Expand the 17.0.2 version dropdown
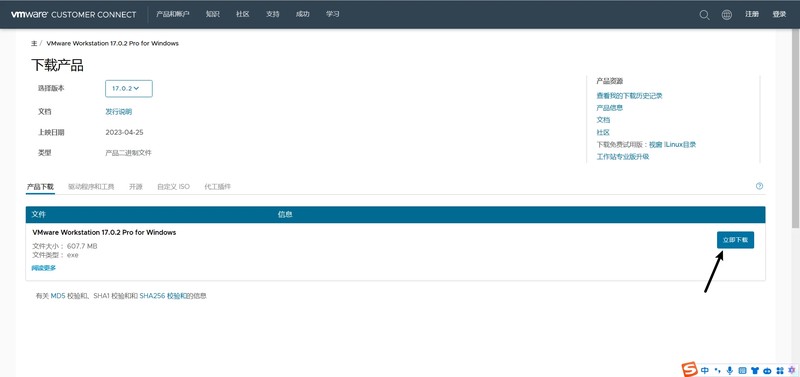The height and width of the screenshot is (377, 800). [x=129, y=88]
